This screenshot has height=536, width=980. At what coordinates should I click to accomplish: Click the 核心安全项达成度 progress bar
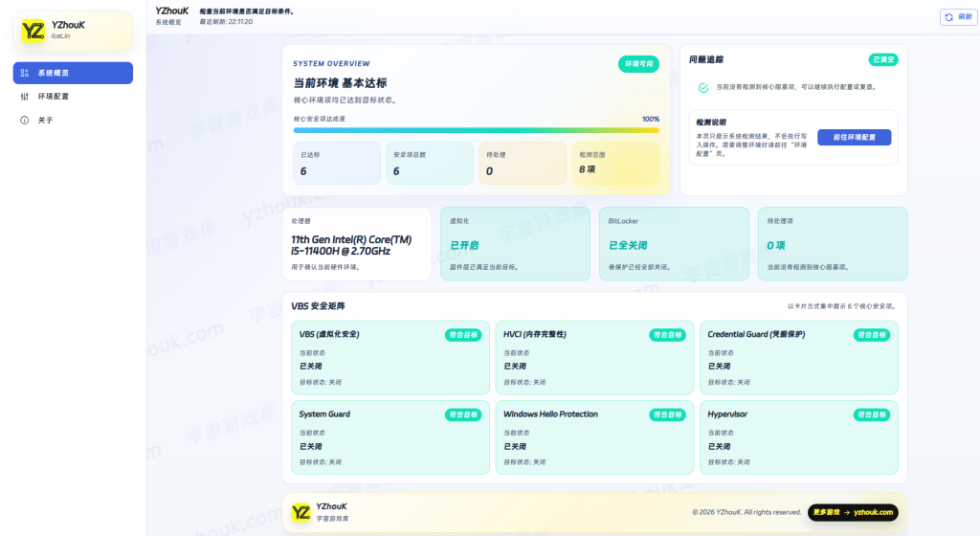477,130
